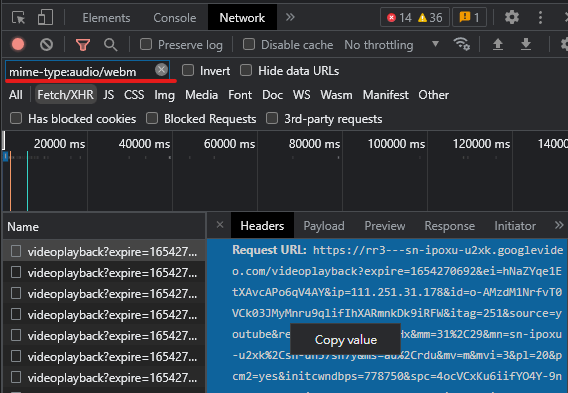Check the Hide data URLs checkbox
This screenshot has height=393, width=568.
pos(246,70)
